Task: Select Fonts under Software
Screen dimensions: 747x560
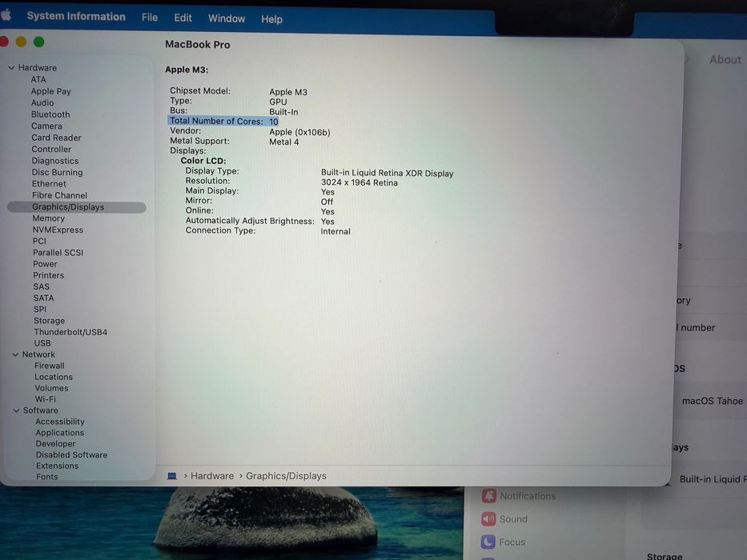Action: tap(47, 477)
